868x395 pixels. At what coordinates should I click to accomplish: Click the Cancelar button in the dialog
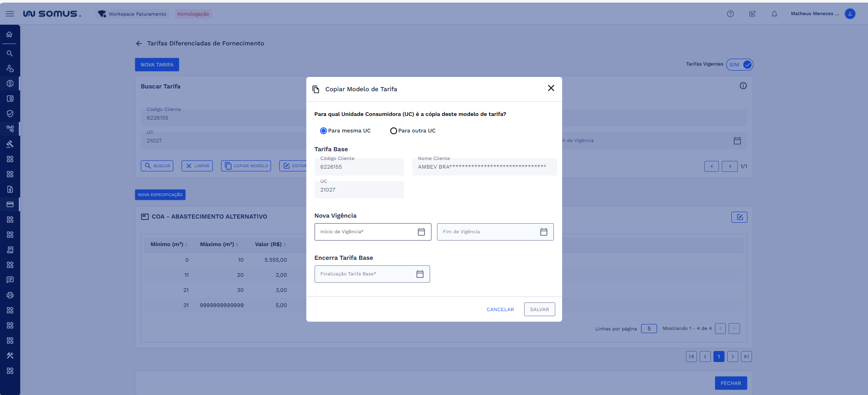pos(500,309)
